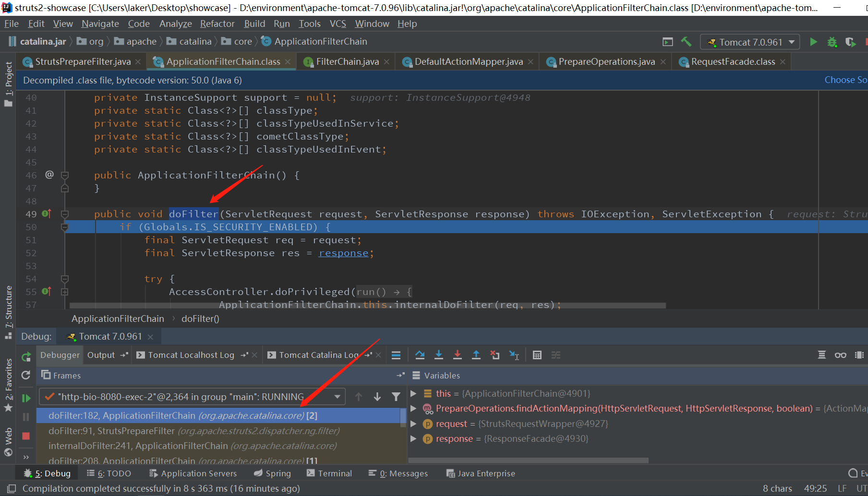
Task: Collapse the try block fold marker line 54
Action: (65, 279)
